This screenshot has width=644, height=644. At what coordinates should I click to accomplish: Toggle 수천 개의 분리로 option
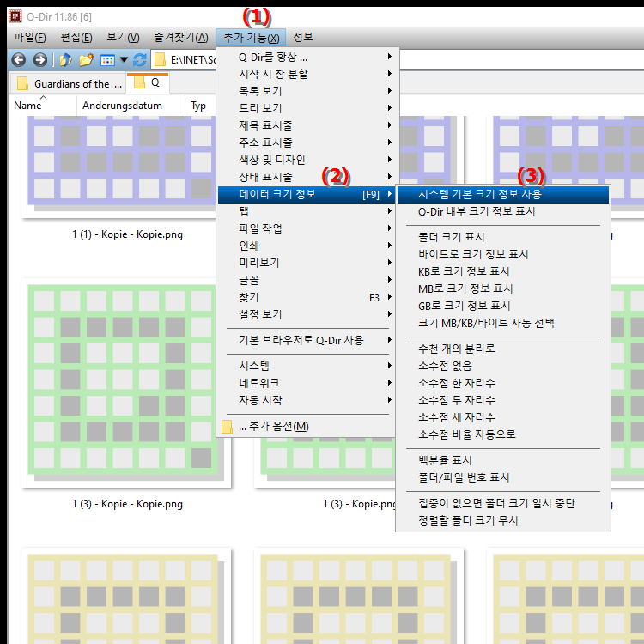(502, 349)
